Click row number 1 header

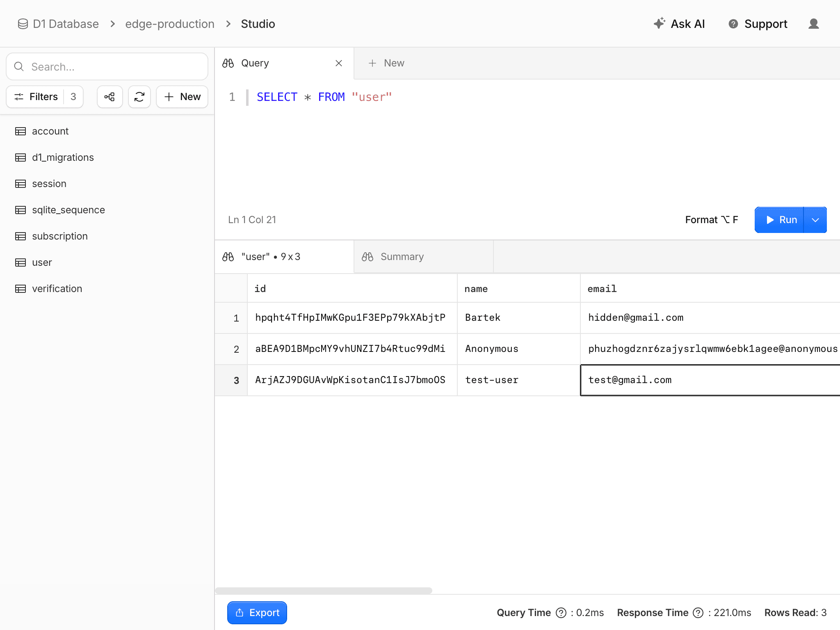click(x=231, y=318)
